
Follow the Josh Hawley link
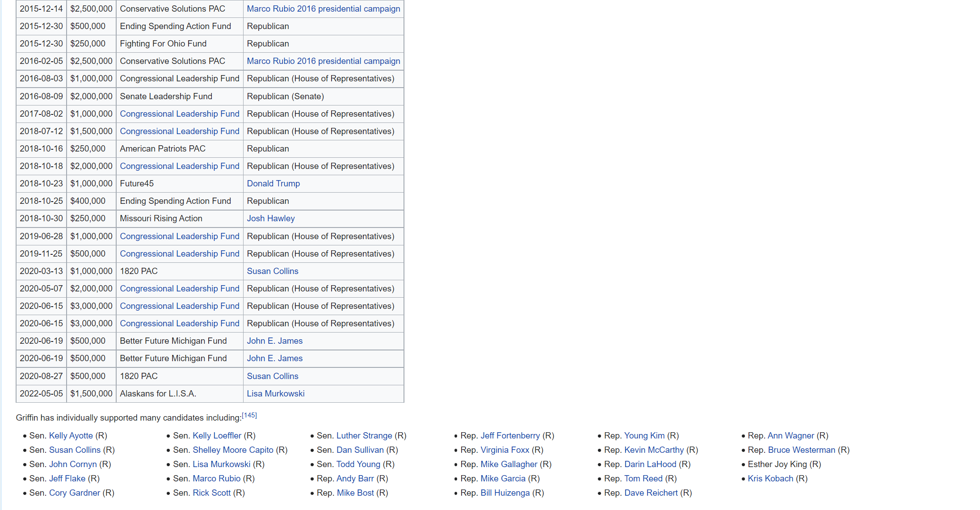[x=271, y=218]
